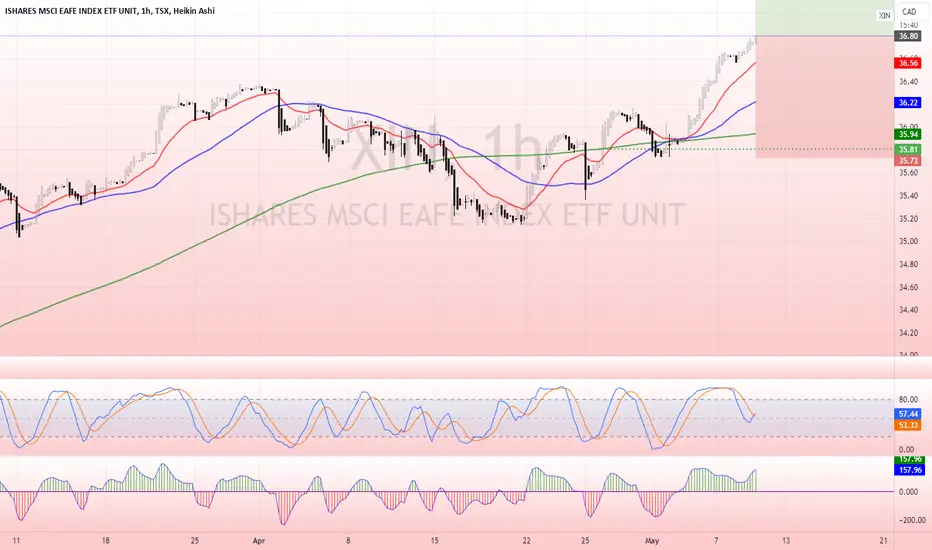Screen dimensions: 932x550
Task: Click the 35.00 price axis value
Action: 908,241
